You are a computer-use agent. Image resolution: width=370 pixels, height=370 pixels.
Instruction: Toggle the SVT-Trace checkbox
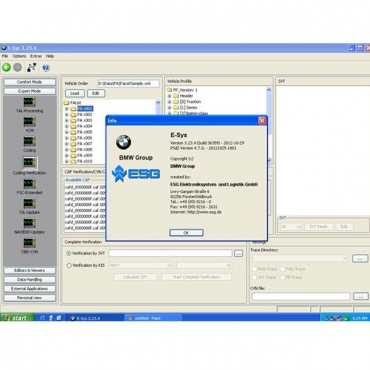(254, 277)
